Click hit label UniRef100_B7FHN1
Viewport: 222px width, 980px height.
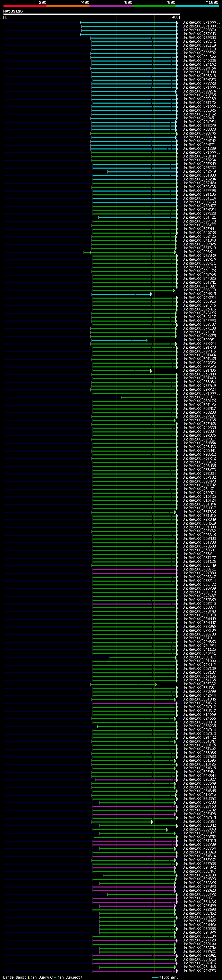coord(199,229)
